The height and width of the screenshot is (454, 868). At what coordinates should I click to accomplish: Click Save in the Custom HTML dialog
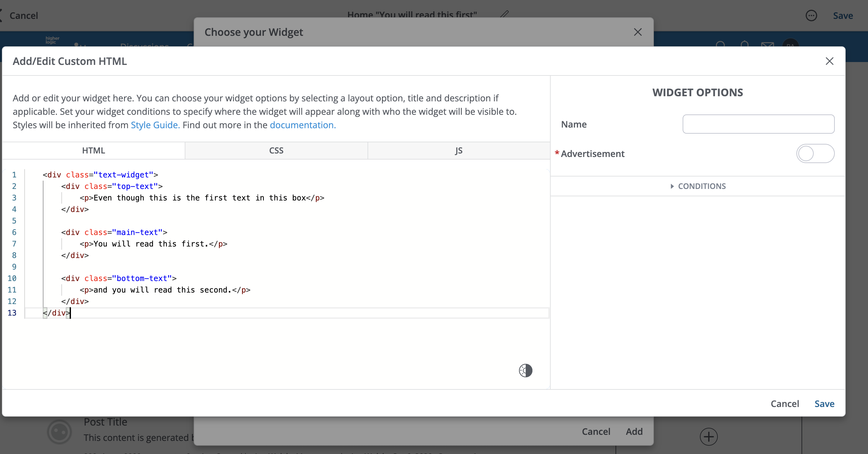point(824,403)
